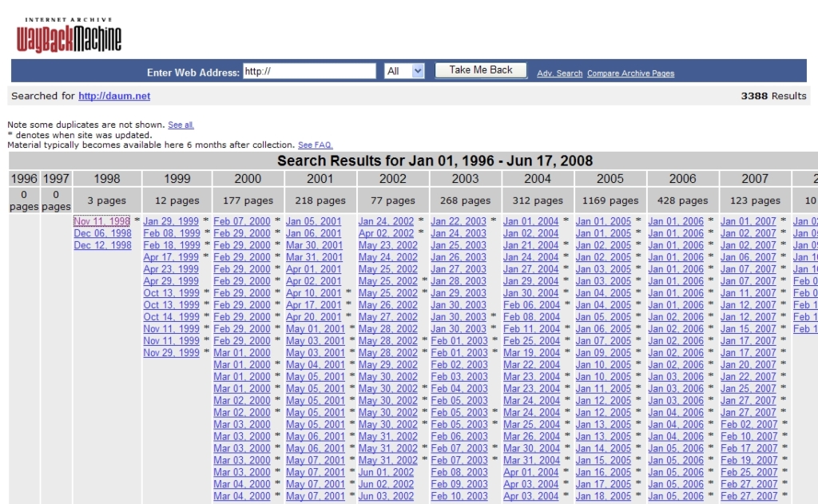Open the See FAQ link
The image size is (818, 504).
(x=315, y=145)
